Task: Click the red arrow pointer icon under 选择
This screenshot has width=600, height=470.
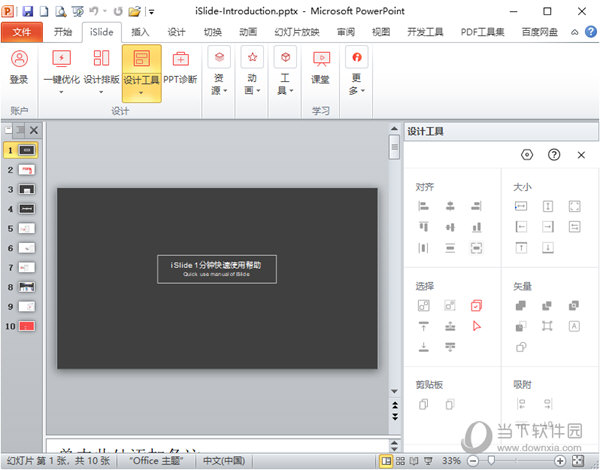Action: (476, 326)
